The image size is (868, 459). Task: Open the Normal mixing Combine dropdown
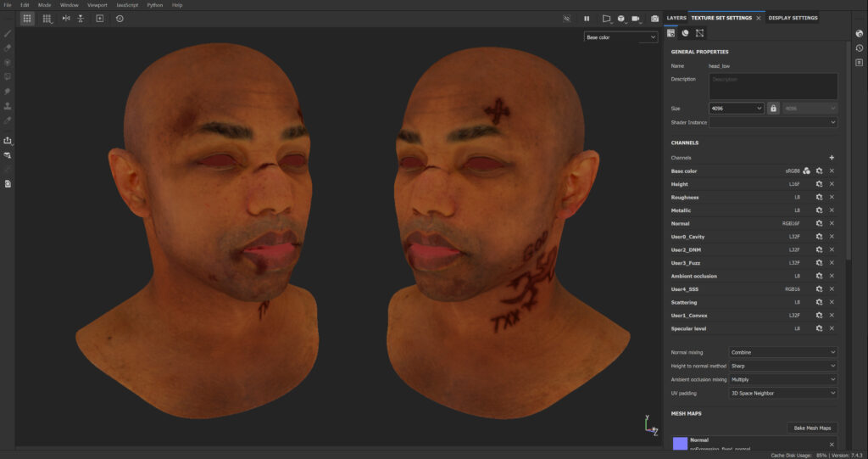coord(782,352)
